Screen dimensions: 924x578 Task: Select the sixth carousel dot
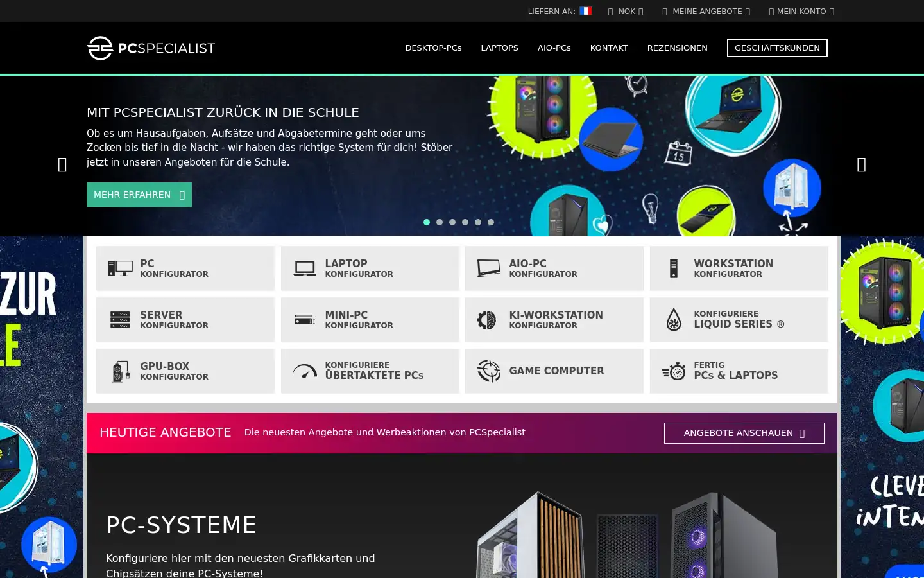[x=491, y=222]
